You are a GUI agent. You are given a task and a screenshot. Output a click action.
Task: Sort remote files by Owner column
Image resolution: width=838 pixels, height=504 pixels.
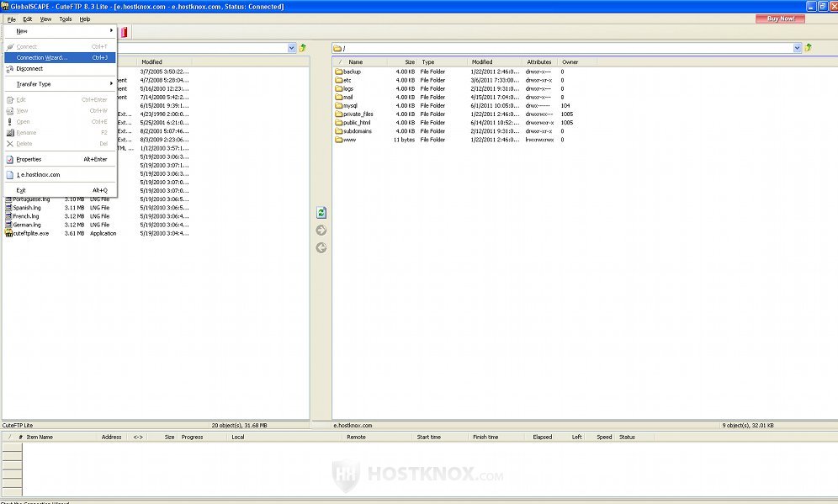pos(577,62)
